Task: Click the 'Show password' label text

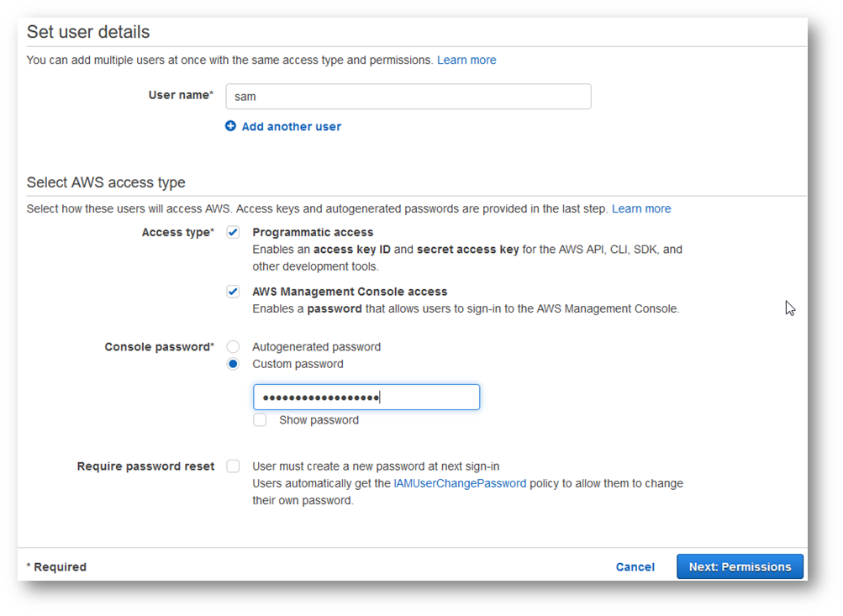Action: pos(319,420)
